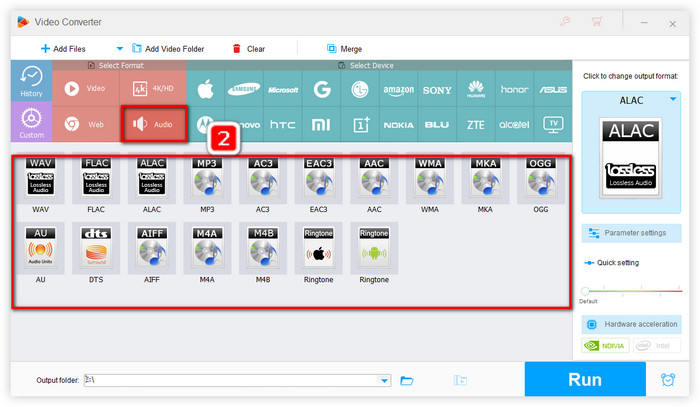700x407 pixels.
Task: Select the M4A format icon
Action: point(207,248)
